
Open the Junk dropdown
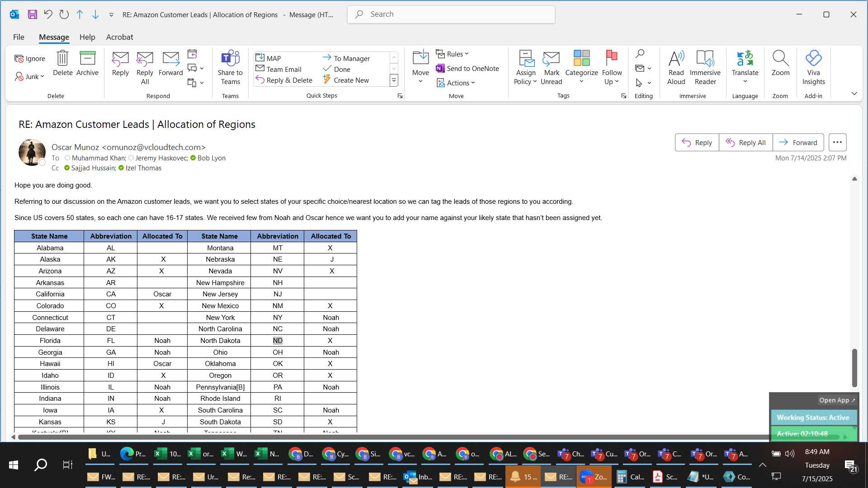click(30, 76)
